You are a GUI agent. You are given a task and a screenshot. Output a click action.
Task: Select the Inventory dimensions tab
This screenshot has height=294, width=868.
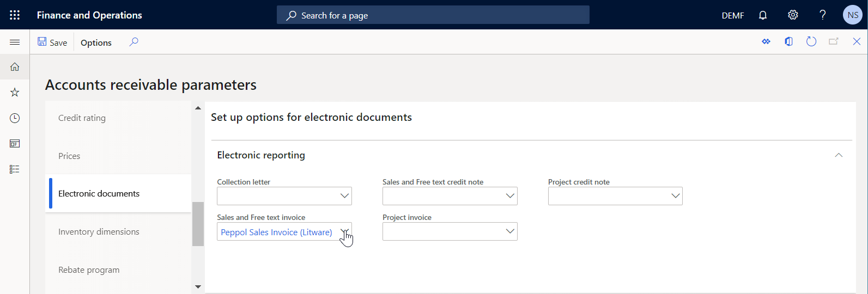click(x=118, y=231)
